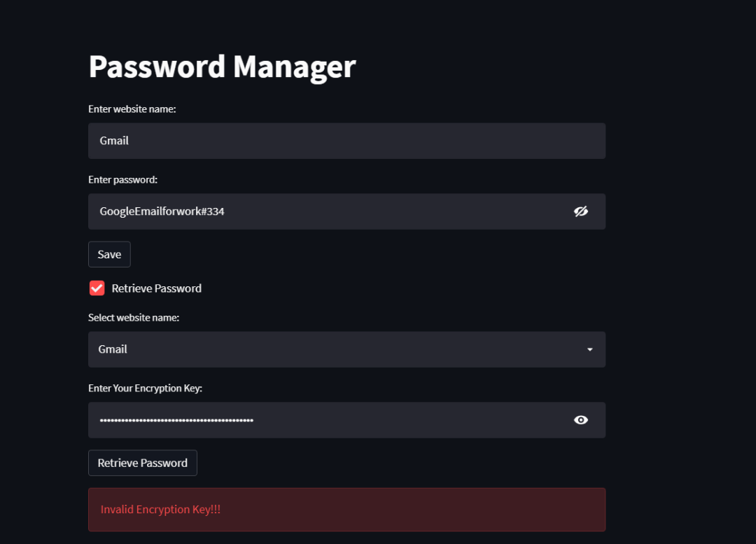This screenshot has height=544, width=756.
Task: Click the "Enter website name:" label
Action: tap(132, 109)
